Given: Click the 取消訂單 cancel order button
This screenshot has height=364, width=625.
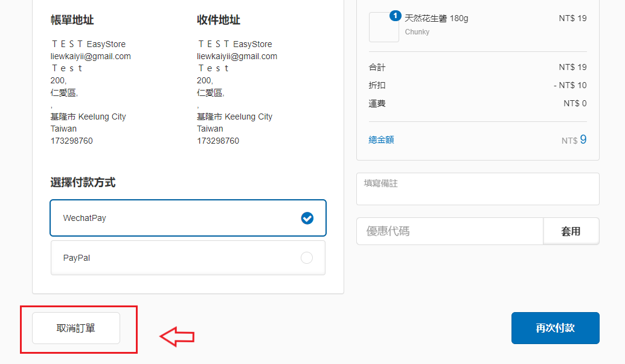Looking at the screenshot, I should click(x=76, y=328).
